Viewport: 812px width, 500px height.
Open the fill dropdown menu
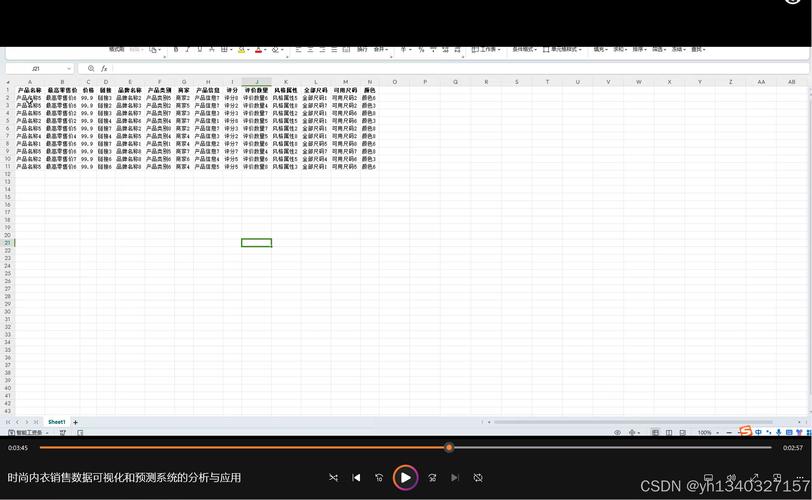[x=601, y=50]
